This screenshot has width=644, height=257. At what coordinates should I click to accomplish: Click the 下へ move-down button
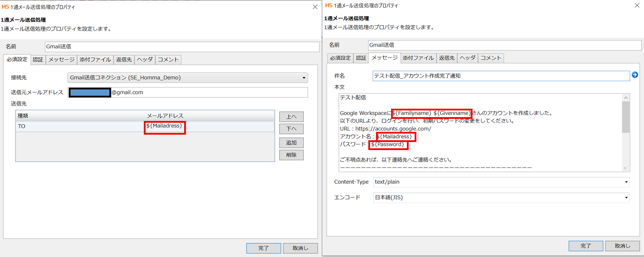click(x=291, y=129)
